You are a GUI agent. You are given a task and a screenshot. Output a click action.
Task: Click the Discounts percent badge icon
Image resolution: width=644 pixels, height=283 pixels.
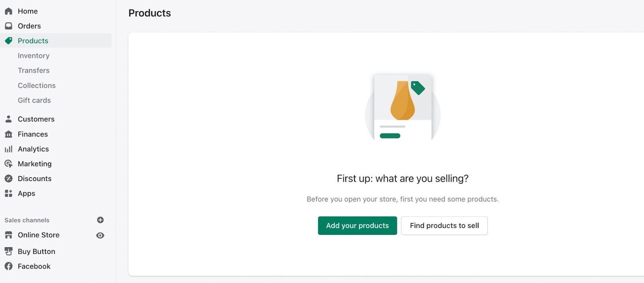(x=8, y=179)
